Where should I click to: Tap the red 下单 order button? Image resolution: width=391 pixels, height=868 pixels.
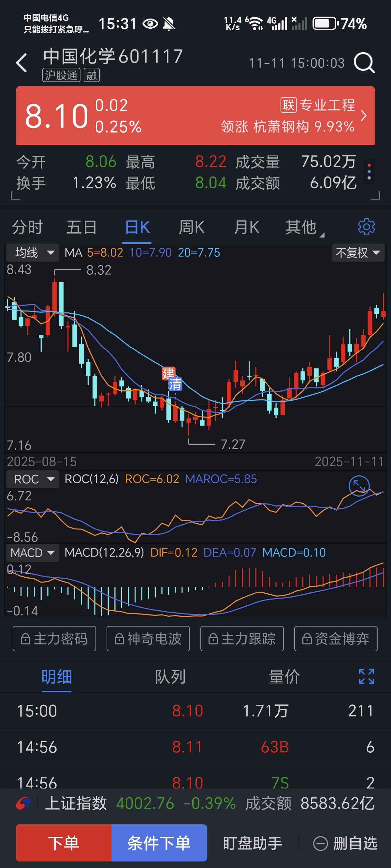(x=64, y=843)
